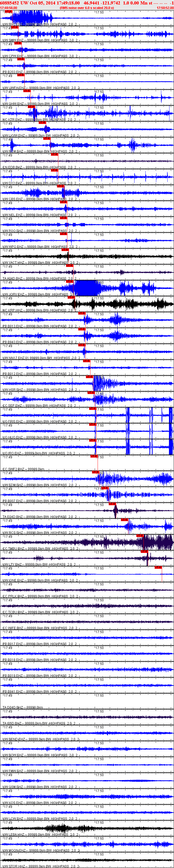The image size is (174, 868).
Task: Select the UW RCS EHZ station label
Action: coord(40,533)
